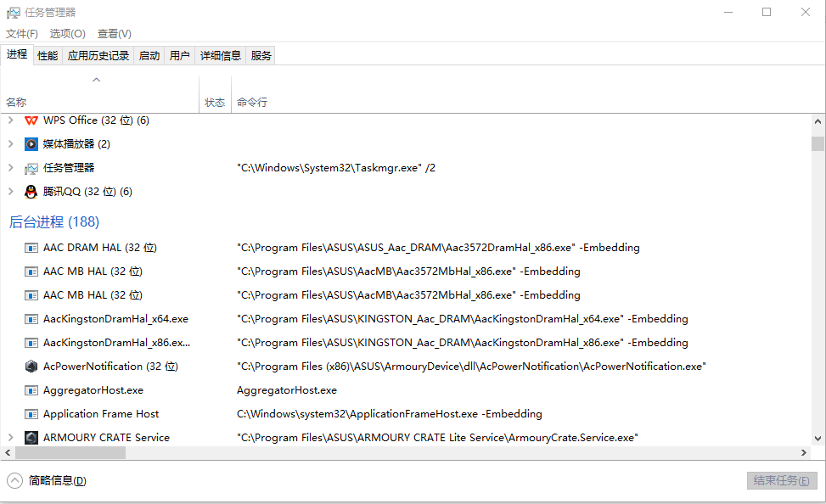Click the horizontal scrollbar right arrow
This screenshot has height=504, width=826.
(x=804, y=453)
